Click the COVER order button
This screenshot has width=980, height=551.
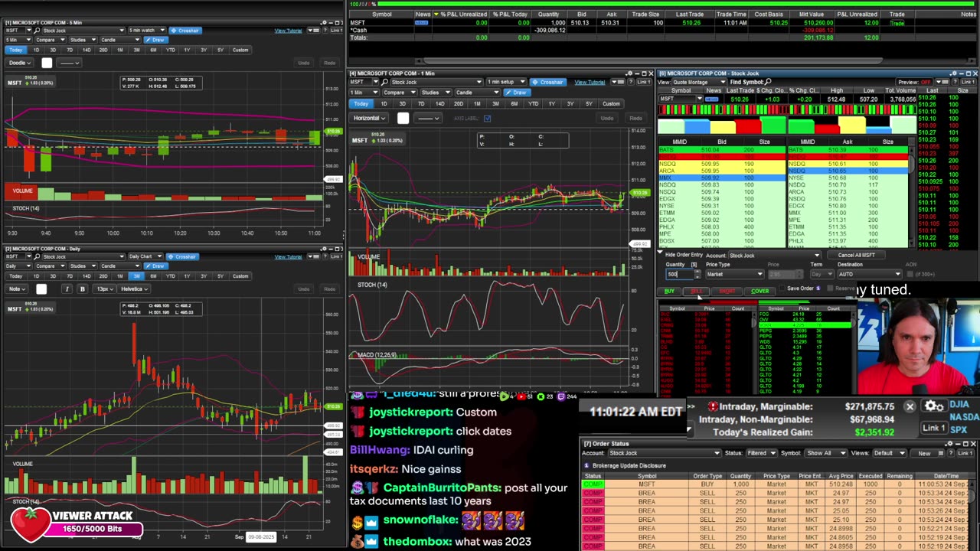[759, 292]
